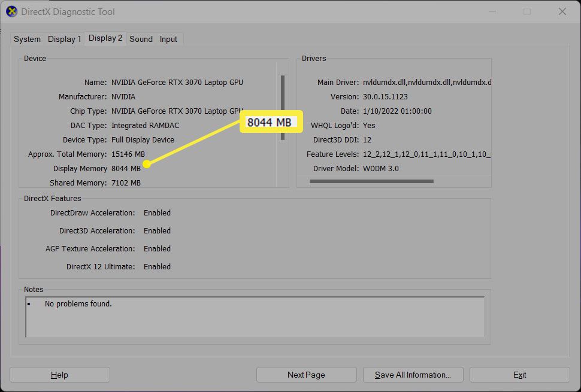Click the No problems found note
The height and width of the screenshot is (392, 581).
(78, 303)
